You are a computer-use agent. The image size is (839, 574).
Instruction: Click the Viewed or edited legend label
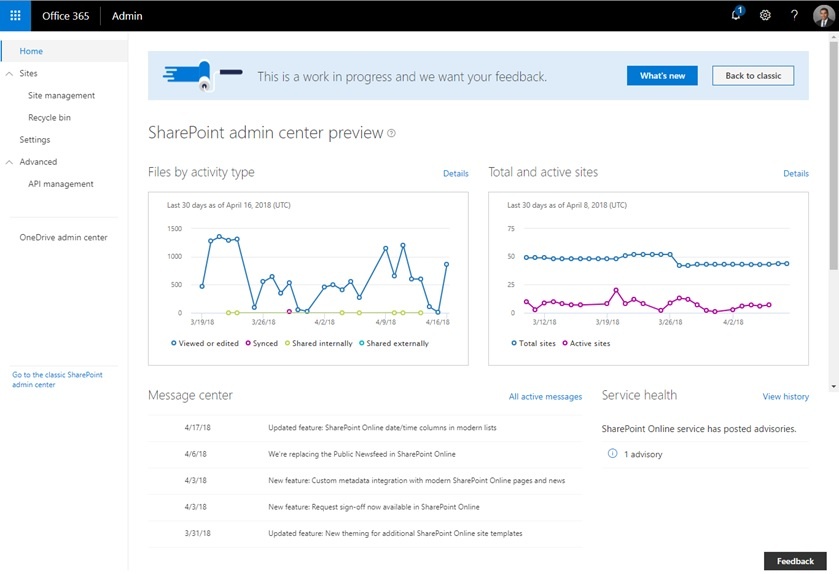pos(208,343)
